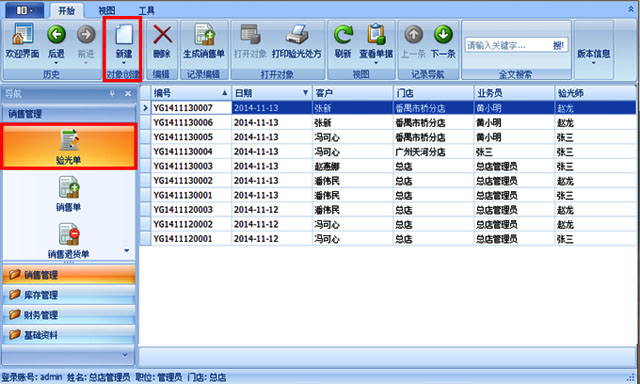
Task: Select the 库存管理 navigation group
Action: click(x=69, y=295)
